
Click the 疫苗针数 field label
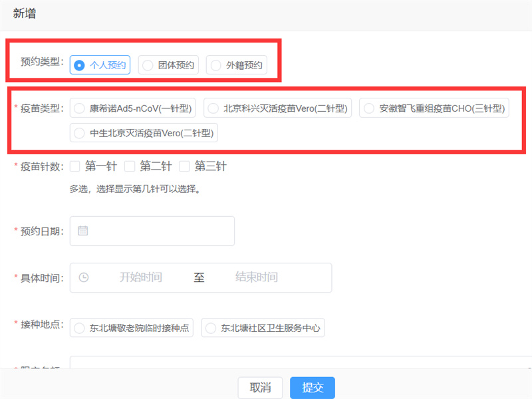42,167
